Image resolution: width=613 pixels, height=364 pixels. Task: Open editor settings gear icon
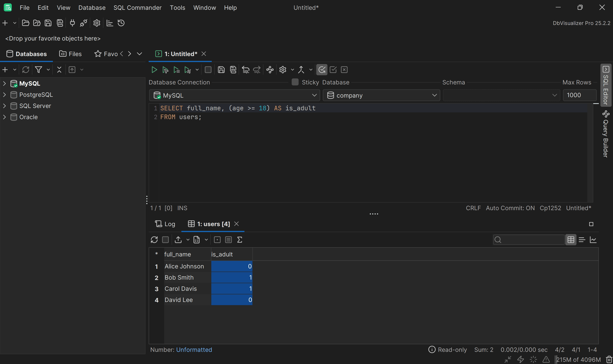click(x=283, y=70)
